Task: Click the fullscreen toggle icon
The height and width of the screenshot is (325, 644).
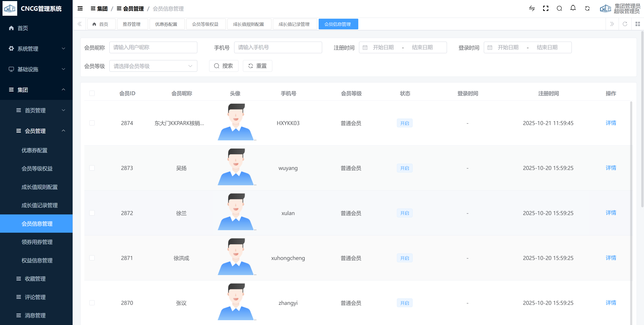Action: pyautogui.click(x=545, y=9)
